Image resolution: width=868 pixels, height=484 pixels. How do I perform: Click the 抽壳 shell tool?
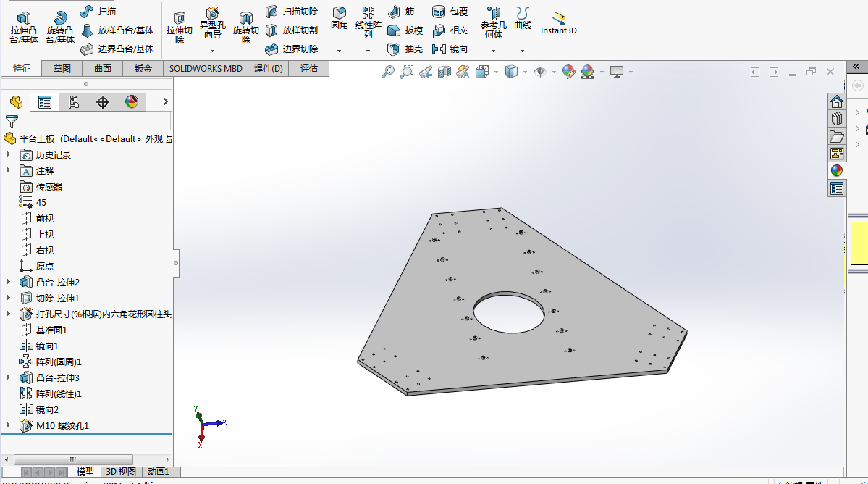coord(405,49)
